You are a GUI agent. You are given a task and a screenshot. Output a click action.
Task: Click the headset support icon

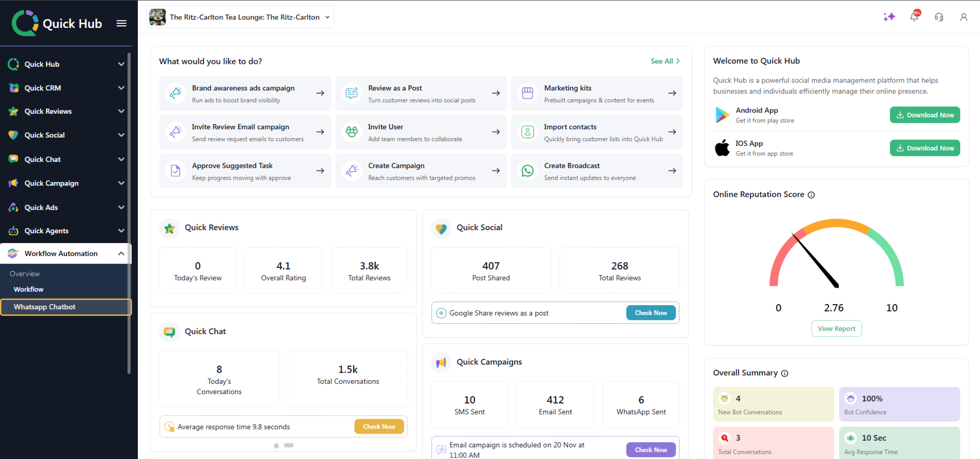(x=938, y=17)
